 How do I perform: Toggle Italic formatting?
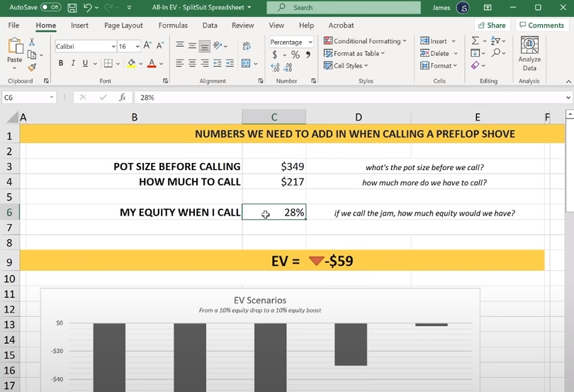[x=73, y=63]
